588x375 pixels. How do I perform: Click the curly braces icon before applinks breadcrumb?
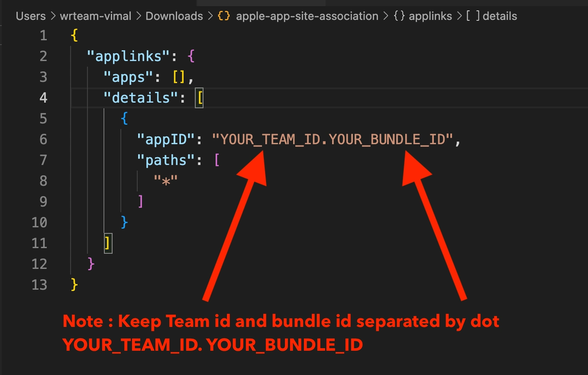coord(399,16)
